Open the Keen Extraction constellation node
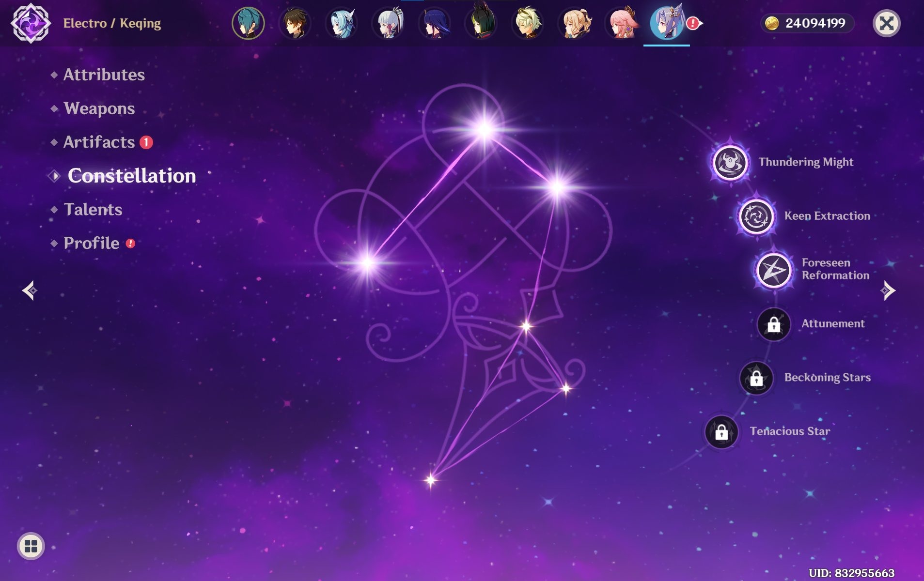This screenshot has width=924, height=581. pyautogui.click(x=756, y=216)
